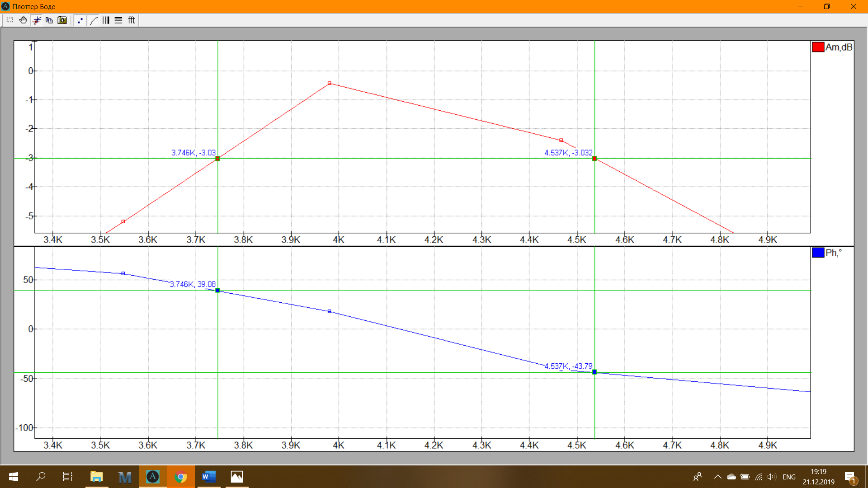The width and height of the screenshot is (868, 488).
Task: Open File Explorer from the taskbar
Action: click(97, 477)
